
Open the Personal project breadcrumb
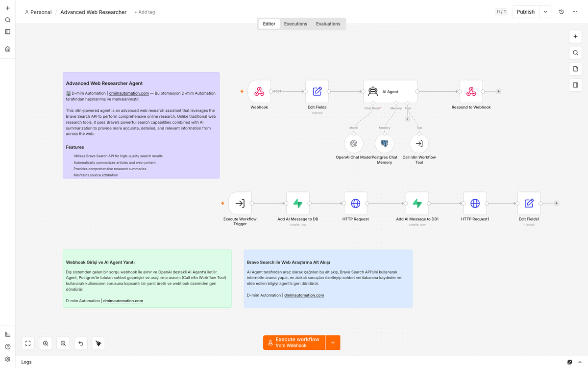tap(38, 12)
